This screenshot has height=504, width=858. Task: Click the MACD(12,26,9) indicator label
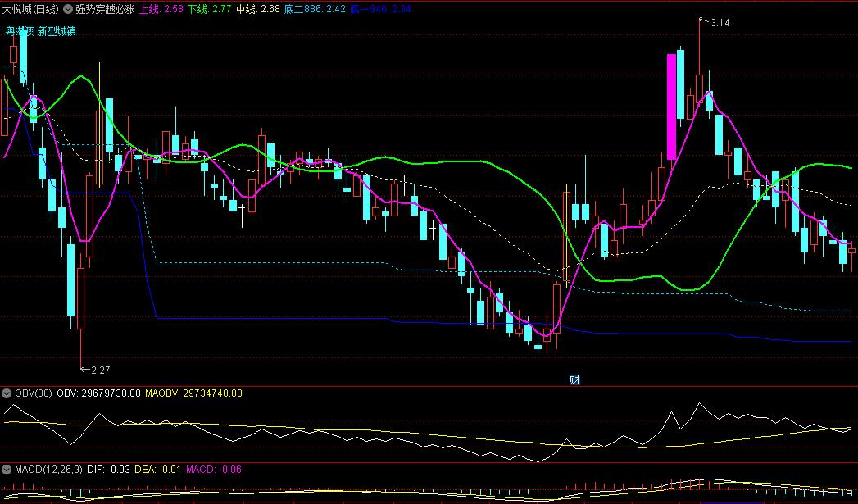(x=48, y=469)
